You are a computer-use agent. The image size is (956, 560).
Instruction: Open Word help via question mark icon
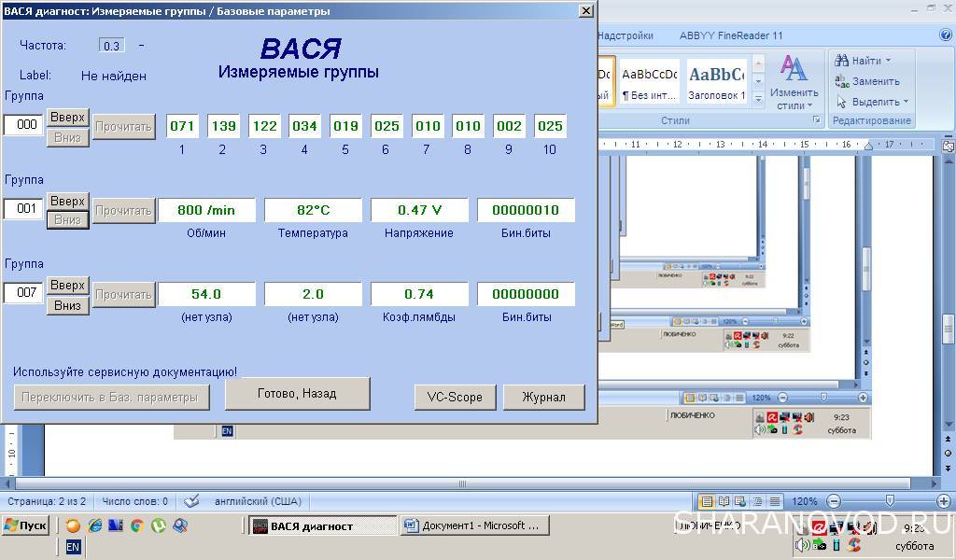pyautogui.click(x=946, y=35)
